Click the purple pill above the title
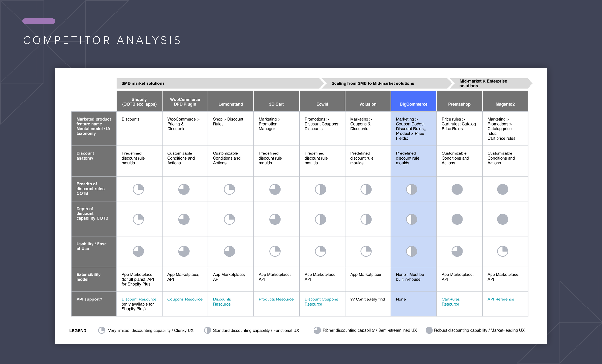Viewport: 602px width, 364px height. tap(39, 21)
